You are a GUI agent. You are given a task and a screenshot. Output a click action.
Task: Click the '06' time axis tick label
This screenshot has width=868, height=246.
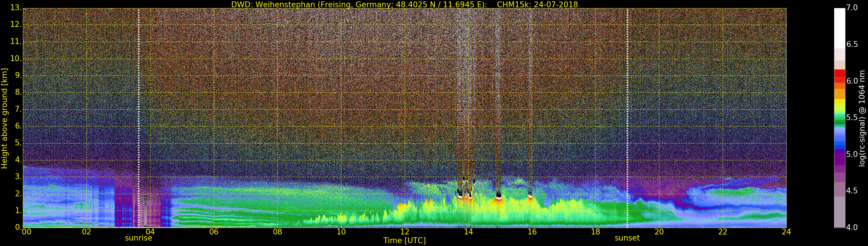pyautogui.click(x=214, y=232)
